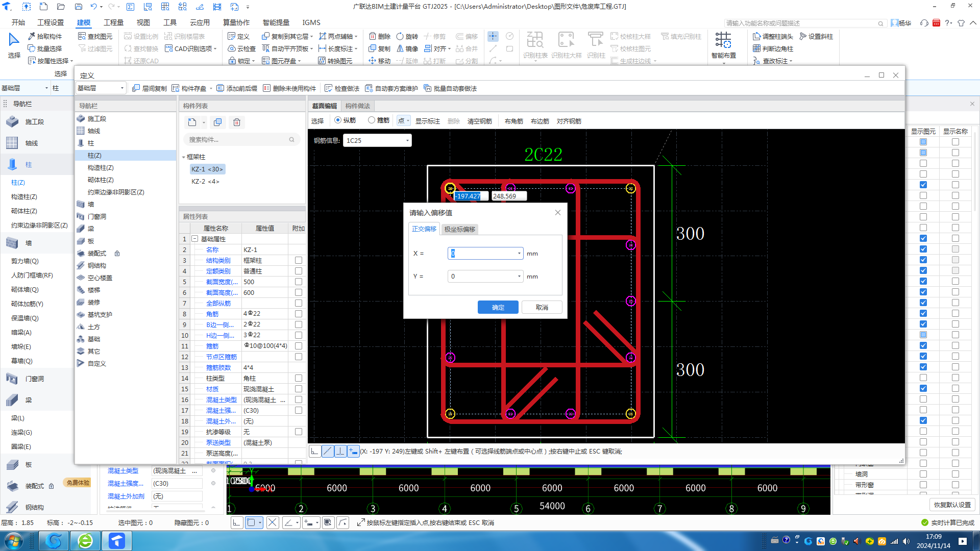Click the 旋转 rotate tool
Screen dimensions: 980x551
pos(407,36)
